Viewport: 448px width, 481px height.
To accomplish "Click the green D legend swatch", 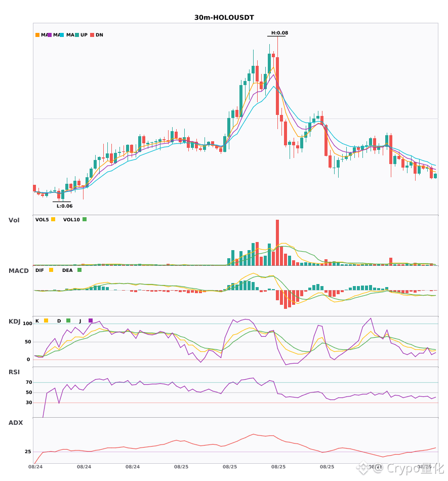I will point(68,320).
